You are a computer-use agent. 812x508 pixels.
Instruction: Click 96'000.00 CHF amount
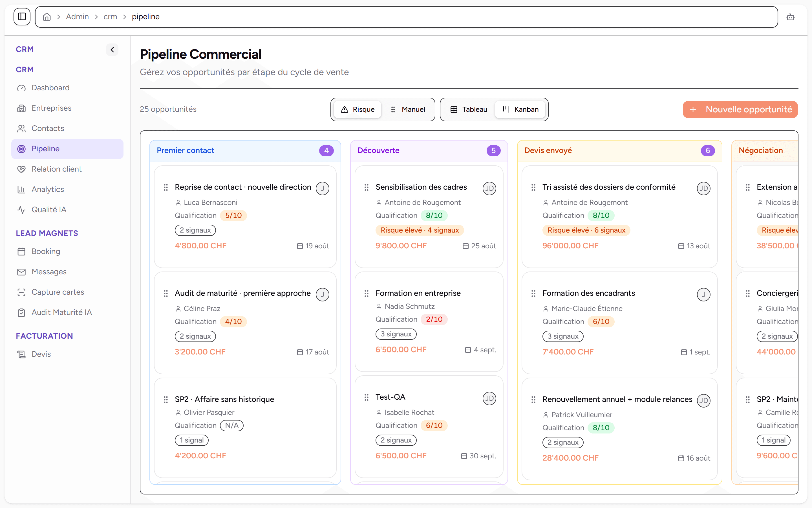[x=570, y=246]
